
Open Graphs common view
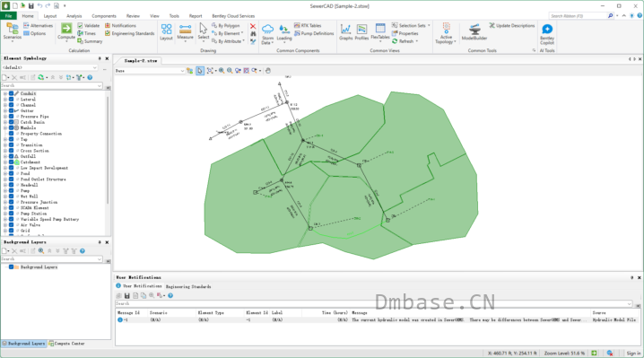346,31
